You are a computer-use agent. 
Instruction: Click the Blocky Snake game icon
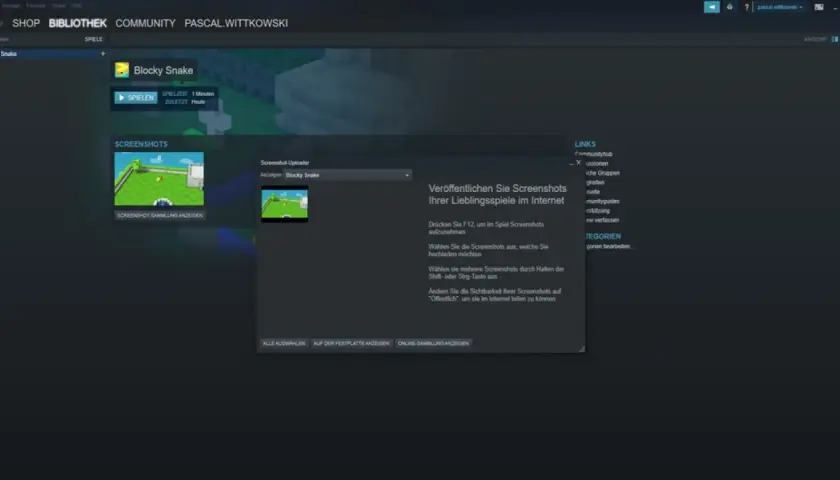122,70
